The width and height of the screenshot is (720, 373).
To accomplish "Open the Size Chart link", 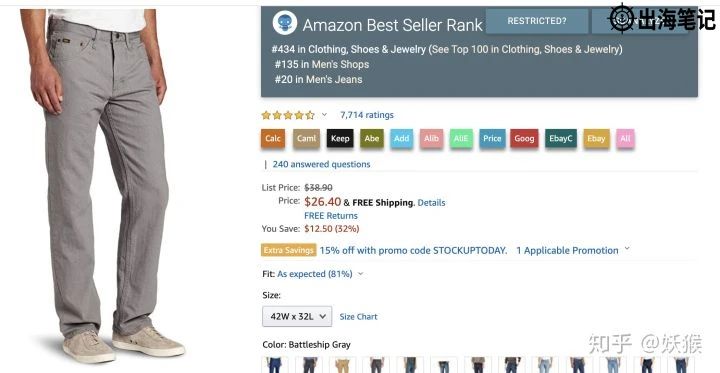I will tap(359, 316).
